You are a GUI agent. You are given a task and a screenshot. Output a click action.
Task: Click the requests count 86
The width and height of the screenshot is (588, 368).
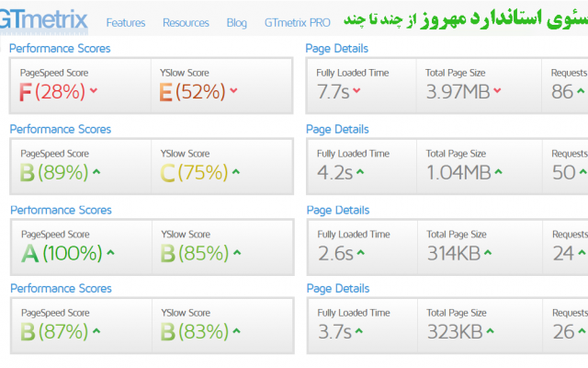coord(562,92)
